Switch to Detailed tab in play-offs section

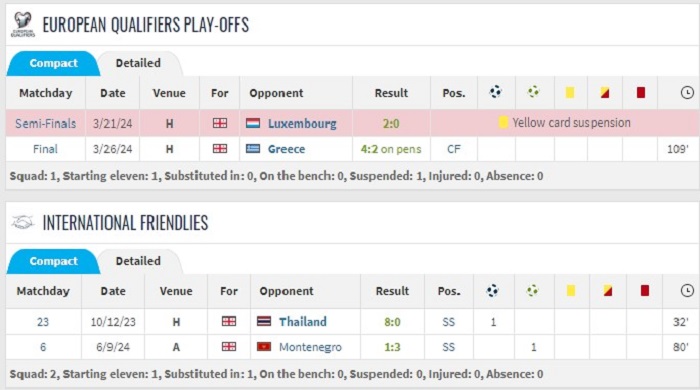[138, 63]
